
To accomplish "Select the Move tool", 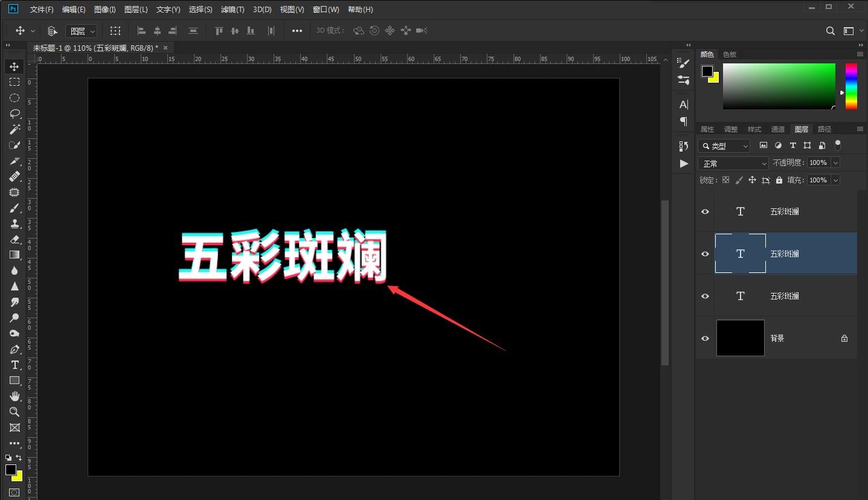I will [x=14, y=66].
